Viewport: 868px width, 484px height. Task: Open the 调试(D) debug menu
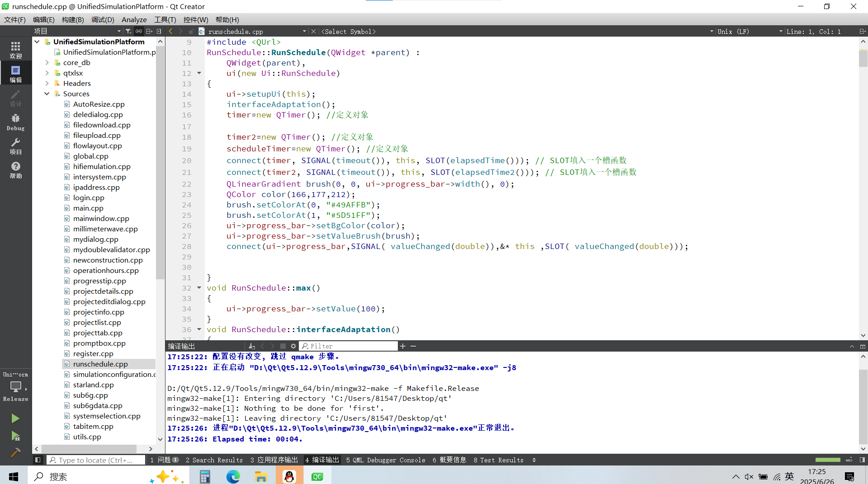coord(103,19)
